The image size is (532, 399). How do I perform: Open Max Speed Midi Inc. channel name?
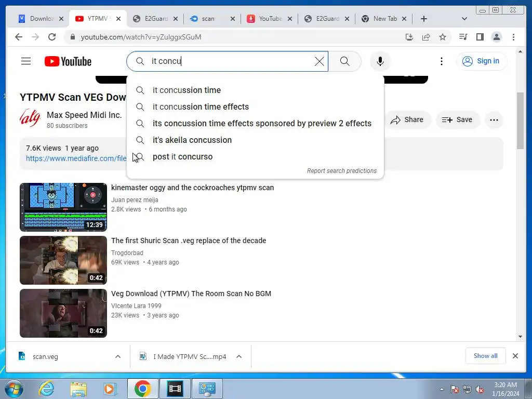coord(84,115)
